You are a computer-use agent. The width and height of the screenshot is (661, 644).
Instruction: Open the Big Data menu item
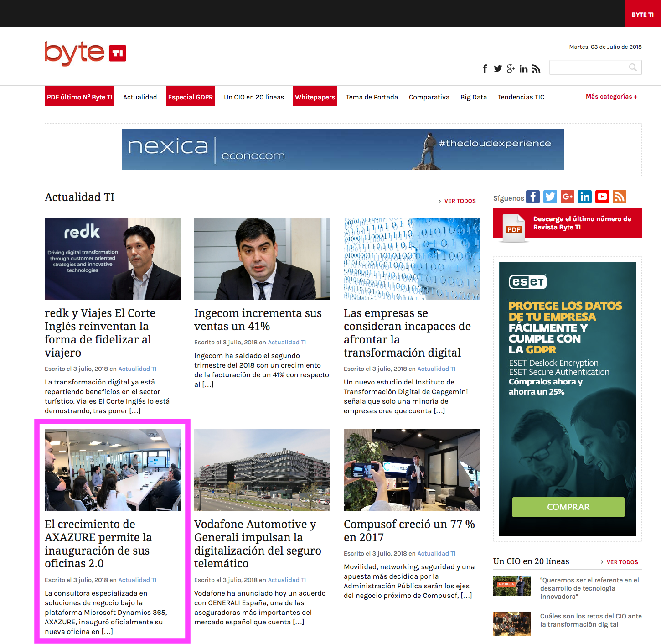pyautogui.click(x=474, y=97)
